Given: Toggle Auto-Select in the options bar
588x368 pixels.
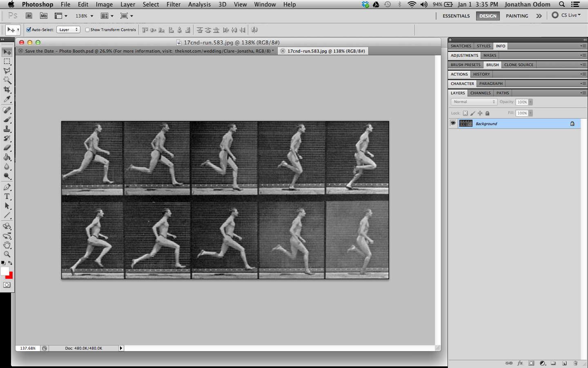Looking at the screenshot, I should (28, 29).
